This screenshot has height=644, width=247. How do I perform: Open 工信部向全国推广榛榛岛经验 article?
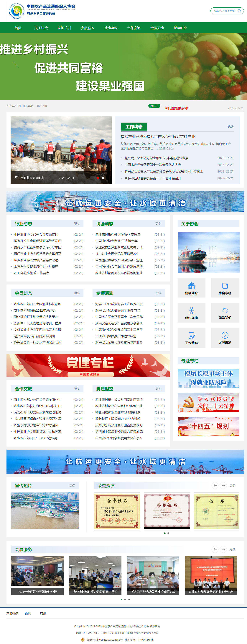116,336
